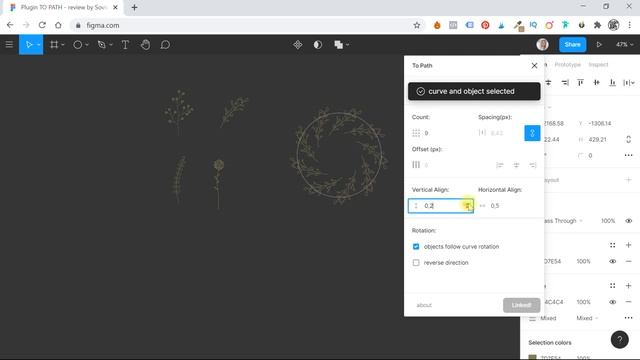Click the Create component icon
Screen dimensions: 640x360
point(298,44)
